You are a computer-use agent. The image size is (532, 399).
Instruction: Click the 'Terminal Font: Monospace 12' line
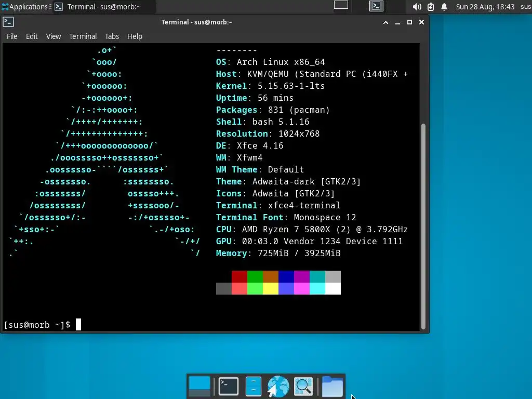[286, 217]
